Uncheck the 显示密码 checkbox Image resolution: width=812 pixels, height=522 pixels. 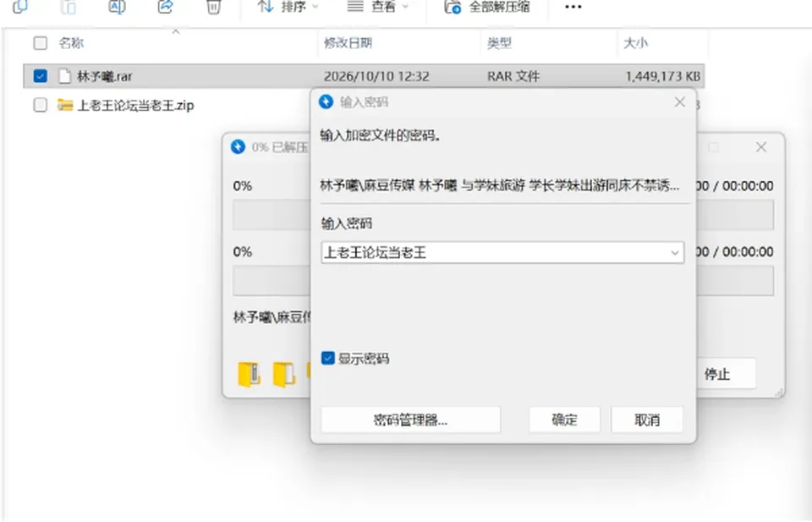tap(328, 359)
